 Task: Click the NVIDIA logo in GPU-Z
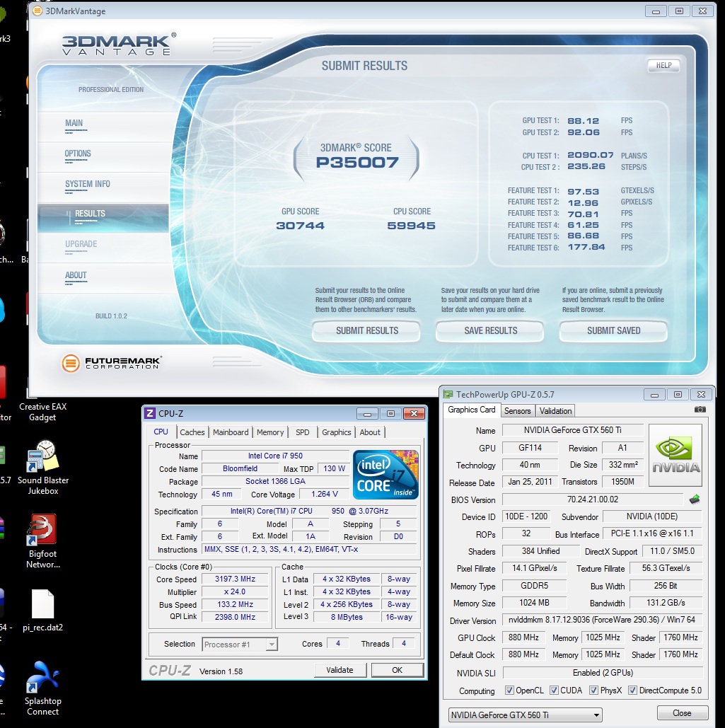675,455
